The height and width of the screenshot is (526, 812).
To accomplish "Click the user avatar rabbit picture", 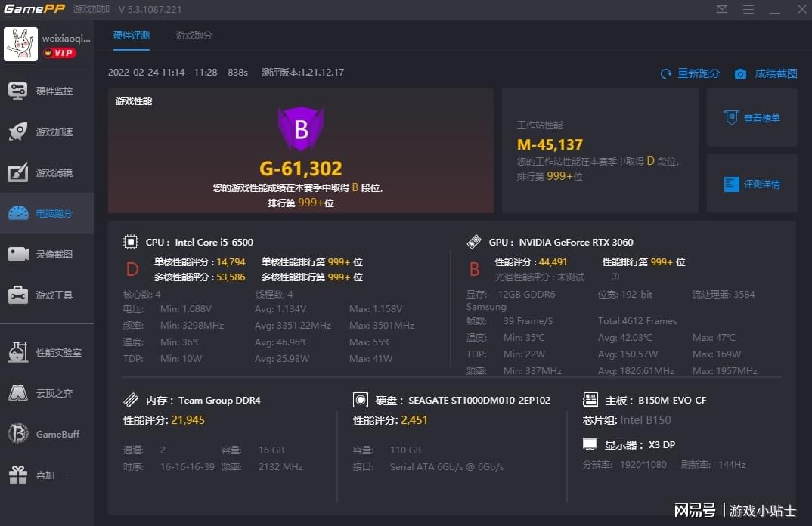I will click(20, 44).
